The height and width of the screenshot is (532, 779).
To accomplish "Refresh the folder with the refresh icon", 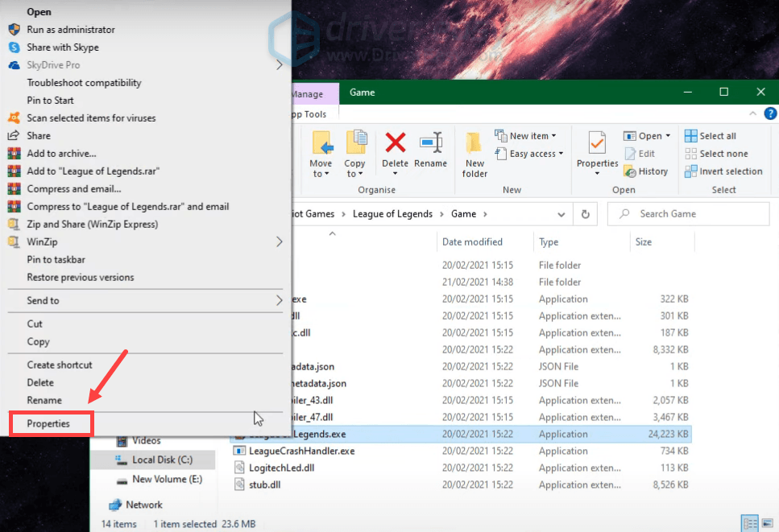I will coord(585,213).
